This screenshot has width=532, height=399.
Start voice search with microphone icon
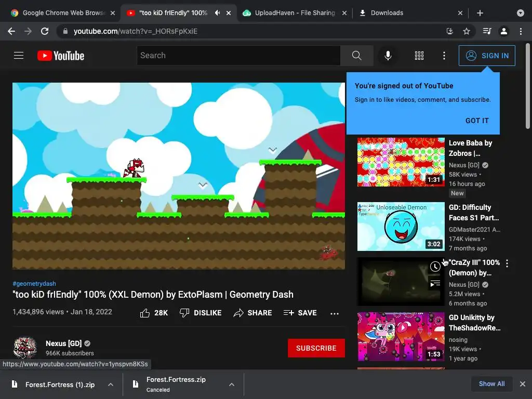coord(388,55)
